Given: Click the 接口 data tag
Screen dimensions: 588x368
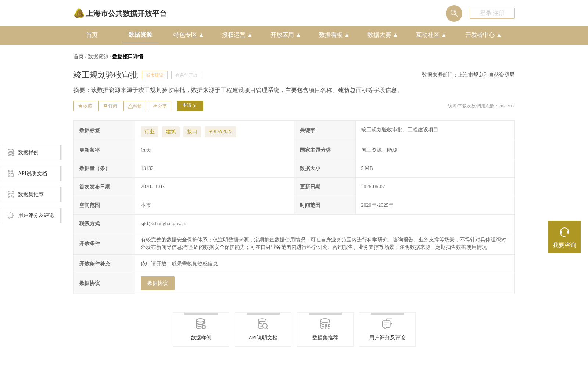Looking at the screenshot, I should [x=192, y=132].
